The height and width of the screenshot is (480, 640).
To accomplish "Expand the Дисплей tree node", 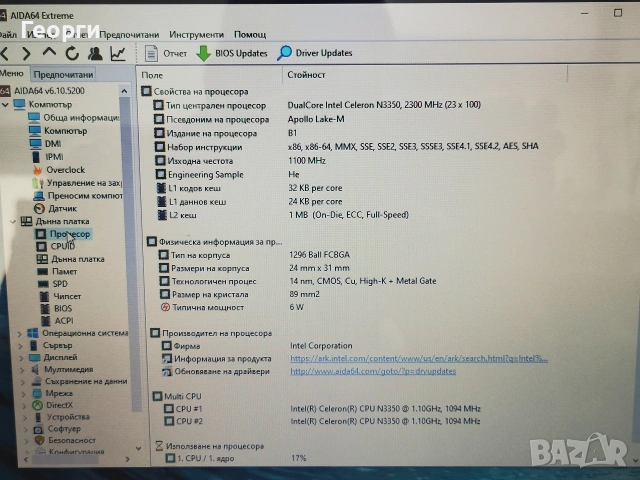I will pyautogui.click(x=21, y=358).
